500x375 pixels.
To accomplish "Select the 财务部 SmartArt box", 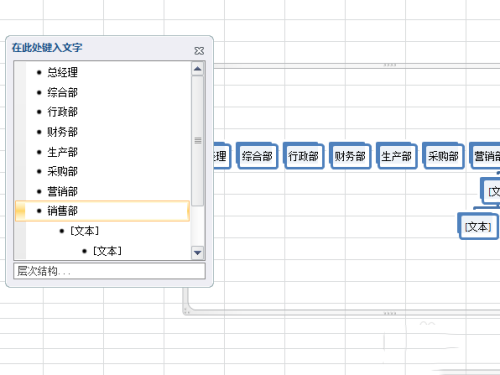I will coord(350,156).
